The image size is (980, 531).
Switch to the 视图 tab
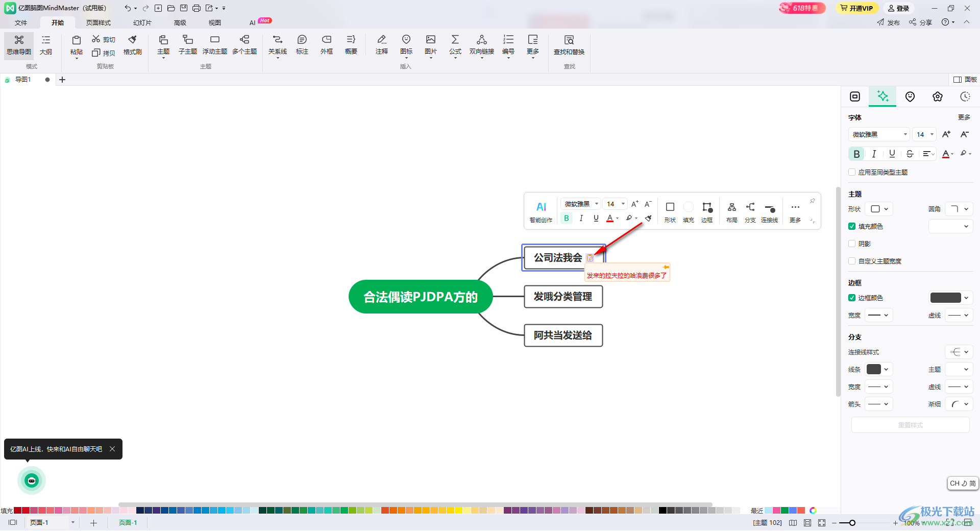click(x=215, y=22)
